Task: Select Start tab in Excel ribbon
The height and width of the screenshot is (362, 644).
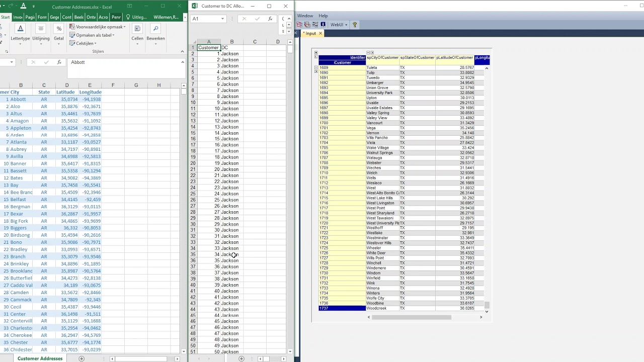Action: click(5, 17)
